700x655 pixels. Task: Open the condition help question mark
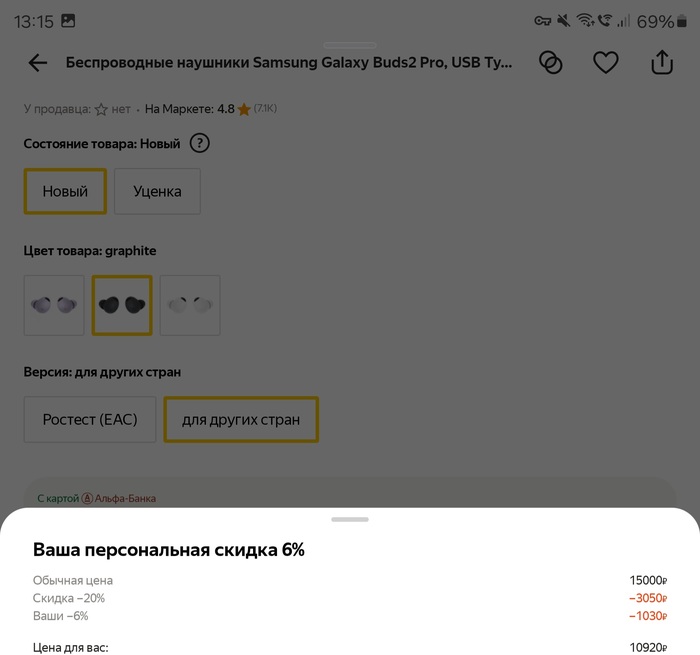(199, 144)
